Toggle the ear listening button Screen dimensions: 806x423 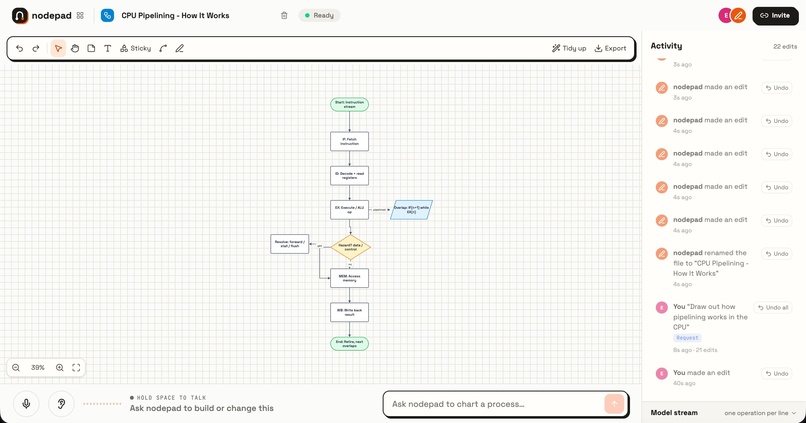61,403
